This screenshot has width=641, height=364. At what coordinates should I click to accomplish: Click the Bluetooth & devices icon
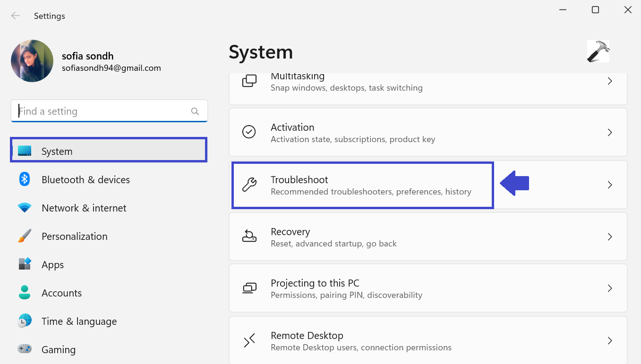coord(25,179)
